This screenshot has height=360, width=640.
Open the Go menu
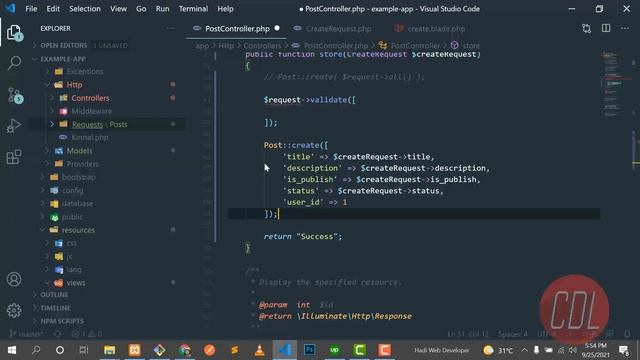pos(141,9)
